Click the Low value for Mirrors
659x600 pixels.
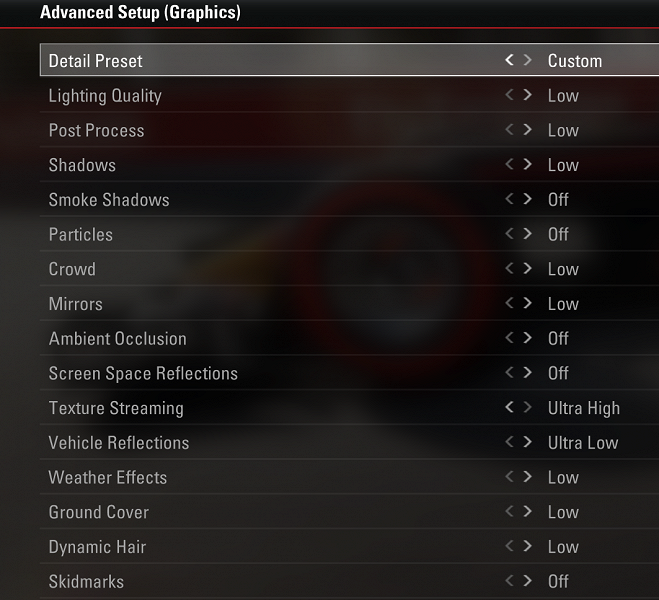563,304
